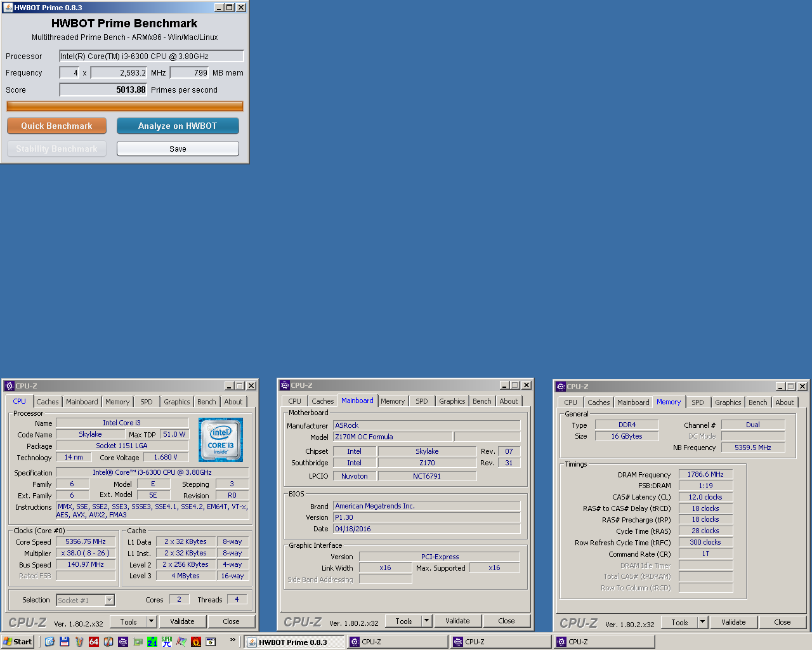The width and height of the screenshot is (812, 650).
Task: Switch to CPU tab in Mainboard CPU-Z window
Action: (295, 401)
